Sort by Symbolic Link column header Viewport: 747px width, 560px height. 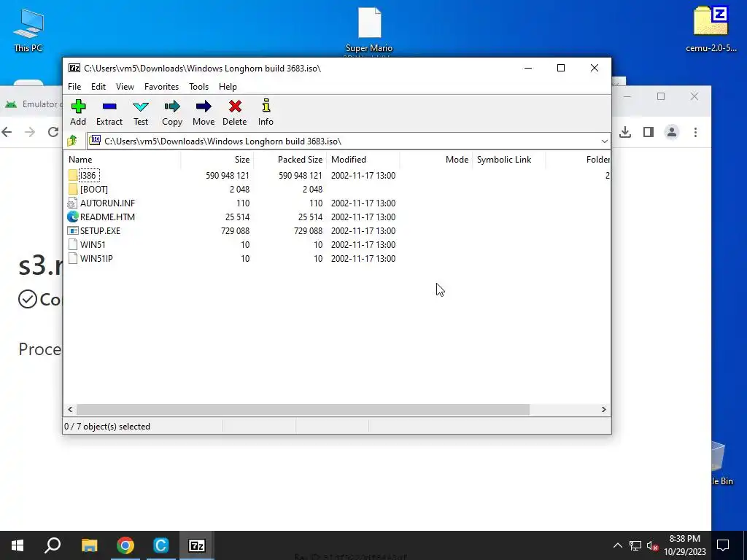(x=508, y=160)
